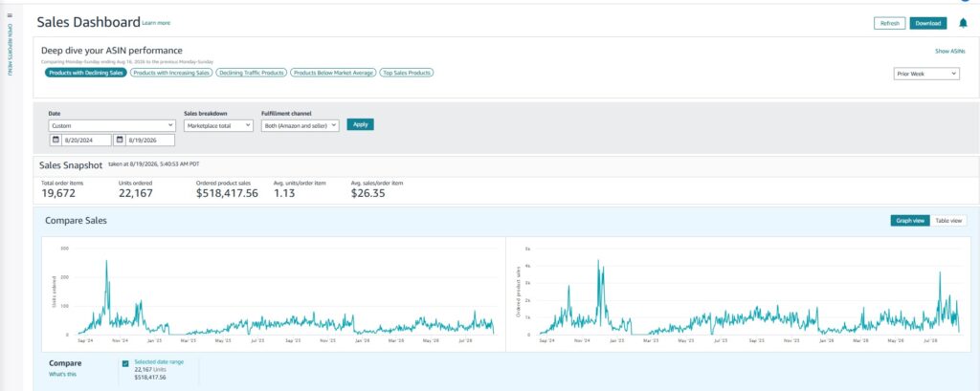Click the Avg. units/order item value 1.13
Screen dimensions: 980x391
(283, 194)
